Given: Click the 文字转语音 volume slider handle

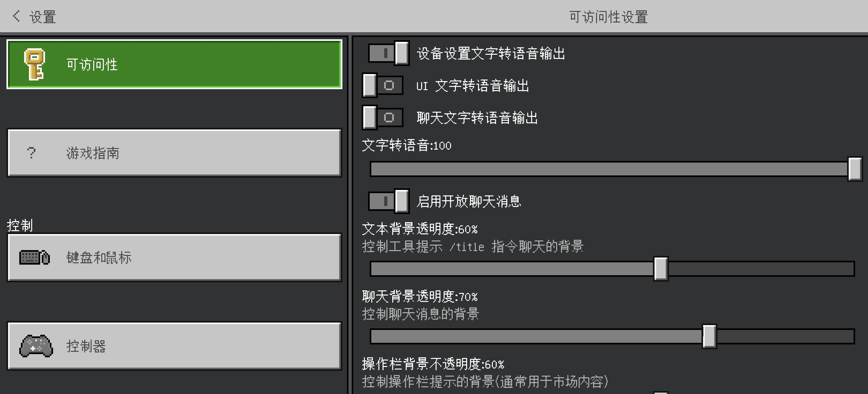Looking at the screenshot, I should click(854, 169).
